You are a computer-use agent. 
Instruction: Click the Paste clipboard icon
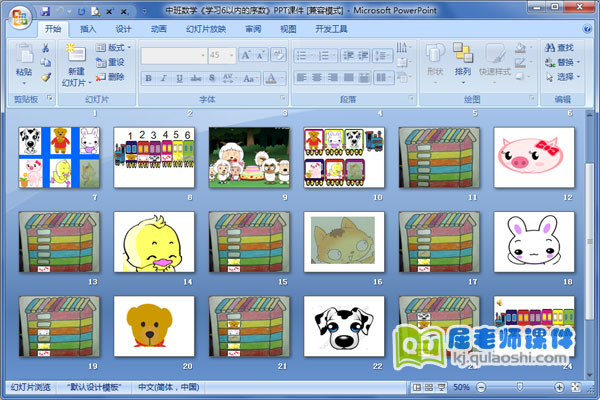[x=23, y=61]
